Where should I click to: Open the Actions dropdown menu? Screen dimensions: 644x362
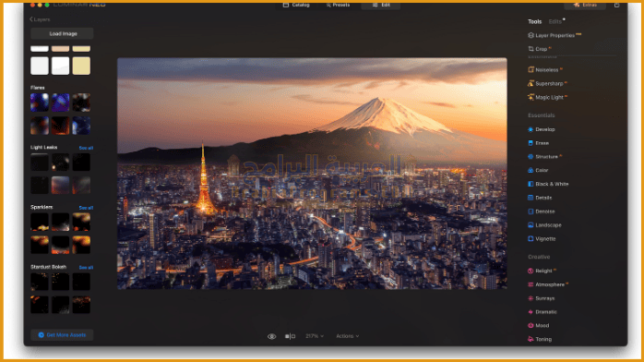[348, 336]
